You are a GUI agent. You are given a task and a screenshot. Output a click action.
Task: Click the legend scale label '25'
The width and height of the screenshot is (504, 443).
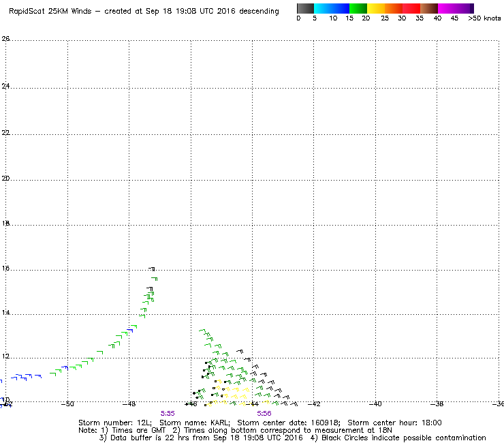pyautogui.click(x=385, y=18)
